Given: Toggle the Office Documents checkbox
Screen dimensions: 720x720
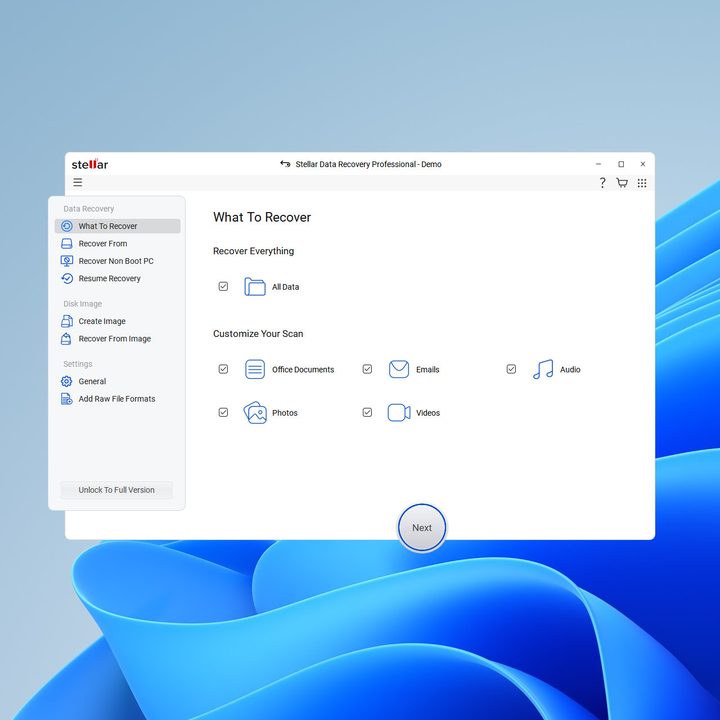Looking at the screenshot, I should (x=223, y=369).
